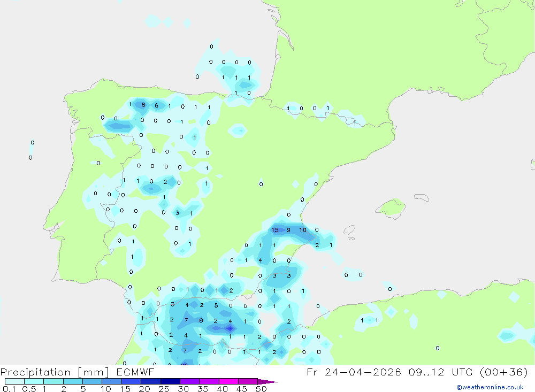Click the '30' legend scale label
Viewport: 535px width, 392px height.
[183, 389]
